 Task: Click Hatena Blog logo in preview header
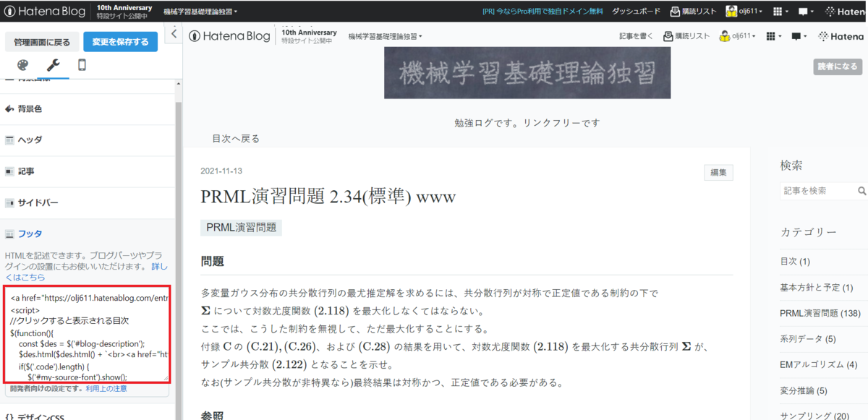229,36
